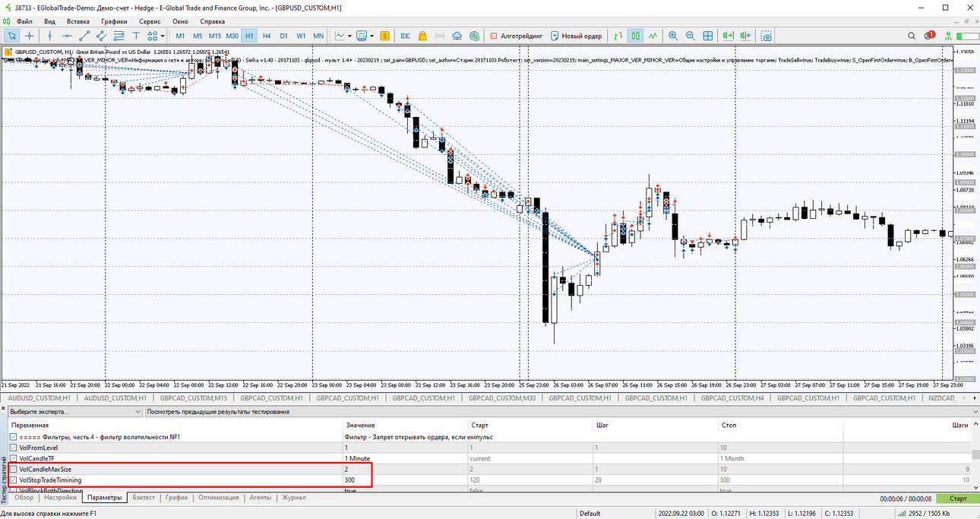Viewport: 980px width, 519px height.
Task: Open notifications icon with red badge
Action: [930, 36]
